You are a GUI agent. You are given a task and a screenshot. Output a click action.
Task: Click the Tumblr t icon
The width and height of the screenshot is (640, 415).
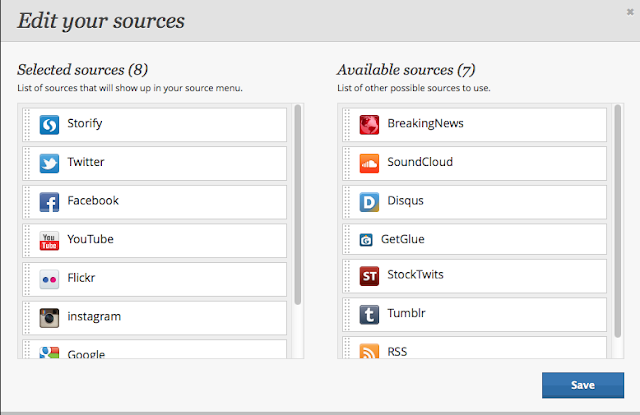click(x=369, y=315)
